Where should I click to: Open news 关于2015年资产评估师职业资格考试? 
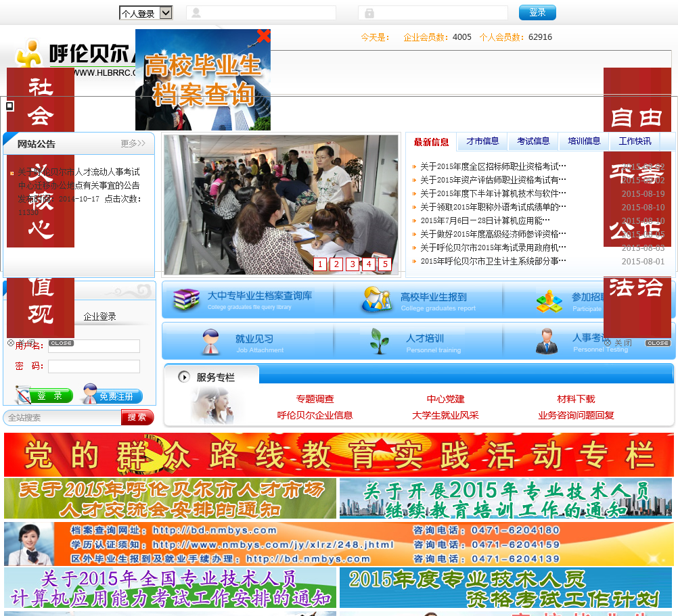tap(493, 180)
